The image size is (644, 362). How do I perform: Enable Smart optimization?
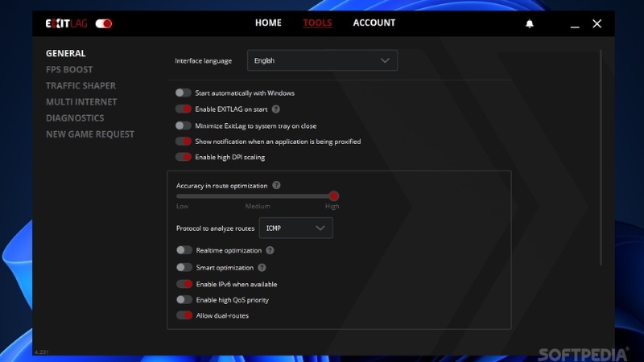pyautogui.click(x=184, y=268)
